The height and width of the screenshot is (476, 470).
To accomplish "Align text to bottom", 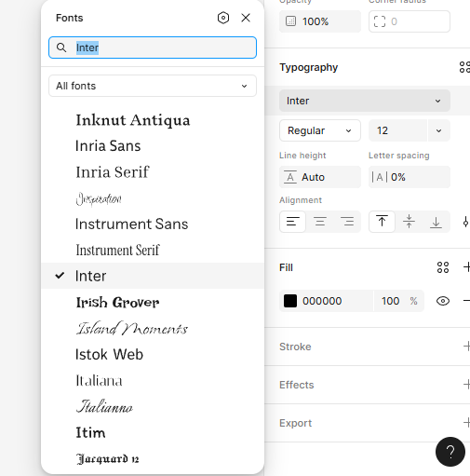I will point(436,222).
